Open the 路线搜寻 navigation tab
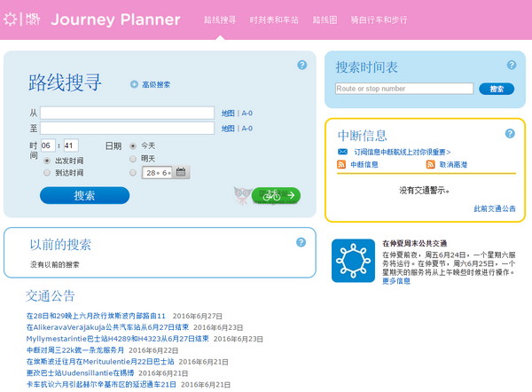Image resolution: width=532 pixels, height=392 pixels. pyautogui.click(x=220, y=20)
